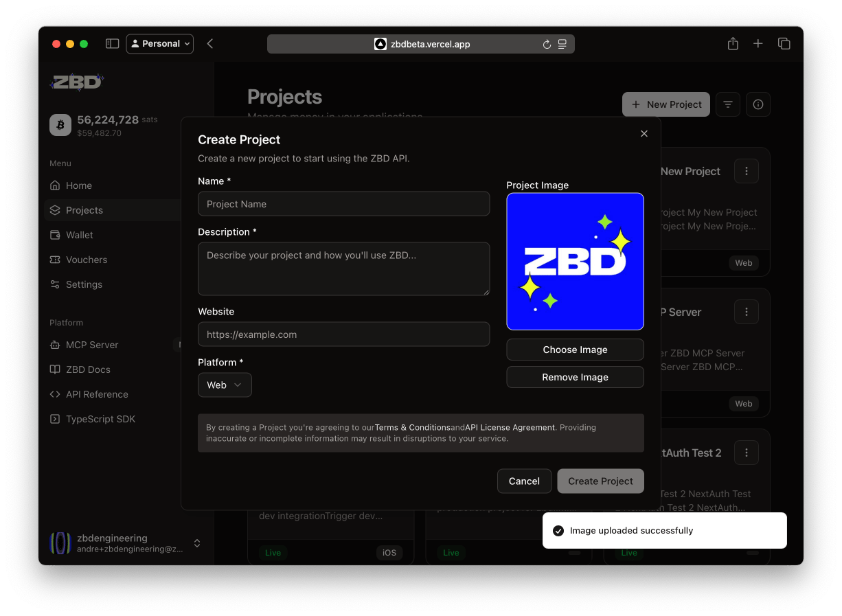Select Projects in the sidebar menu
842x616 pixels.
[114, 210]
